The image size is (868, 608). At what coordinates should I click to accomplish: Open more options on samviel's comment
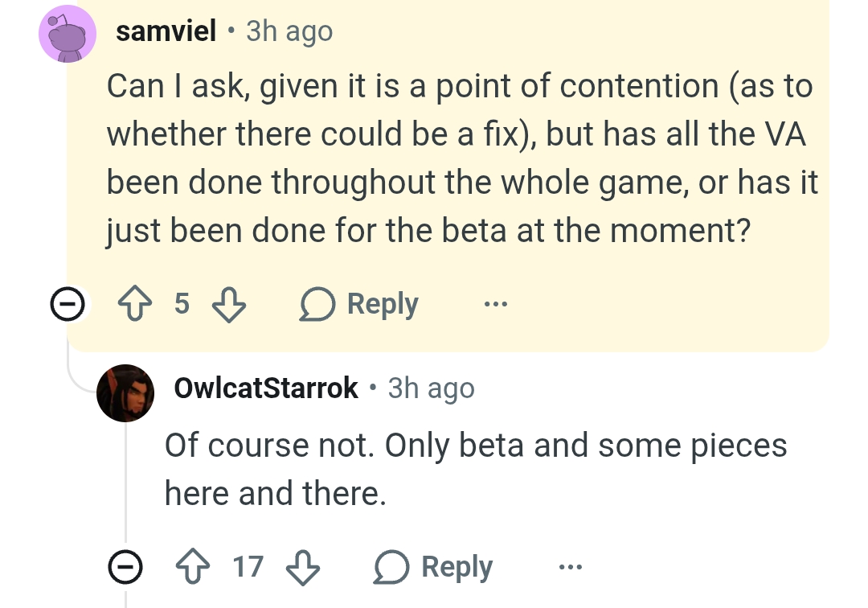click(496, 305)
